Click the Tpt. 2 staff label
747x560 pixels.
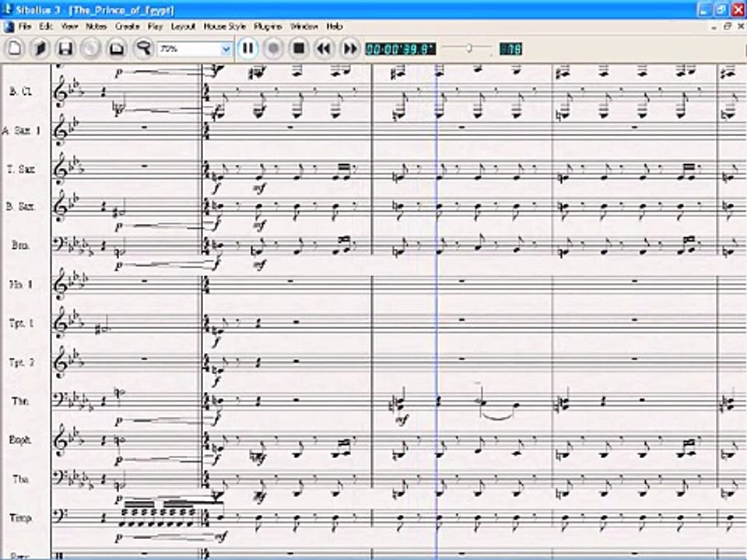(x=22, y=362)
